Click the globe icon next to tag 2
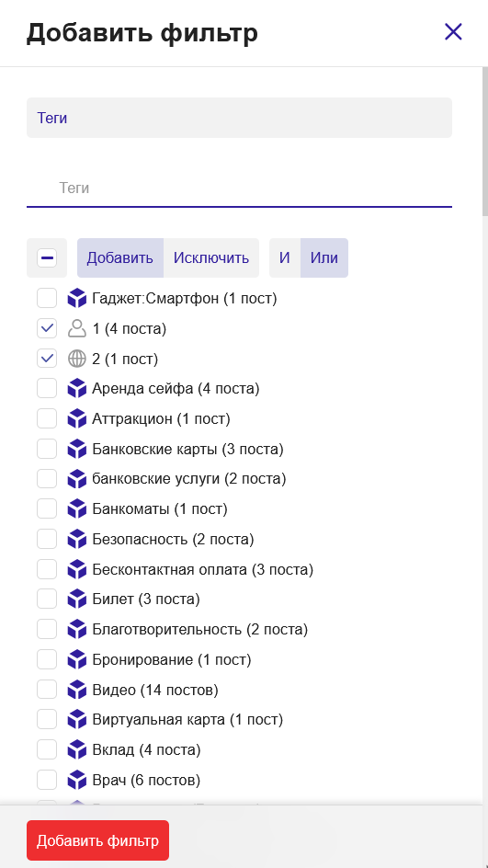The width and height of the screenshot is (488, 868). (77, 359)
